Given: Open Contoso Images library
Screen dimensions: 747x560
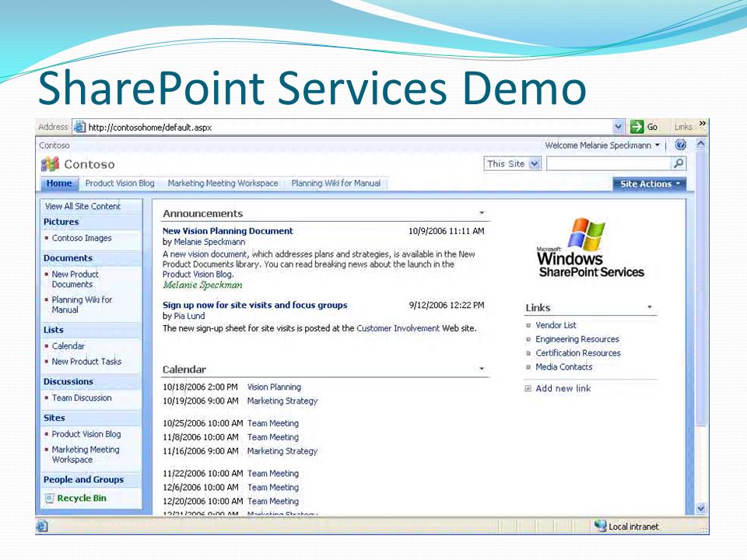Looking at the screenshot, I should pyautogui.click(x=82, y=238).
